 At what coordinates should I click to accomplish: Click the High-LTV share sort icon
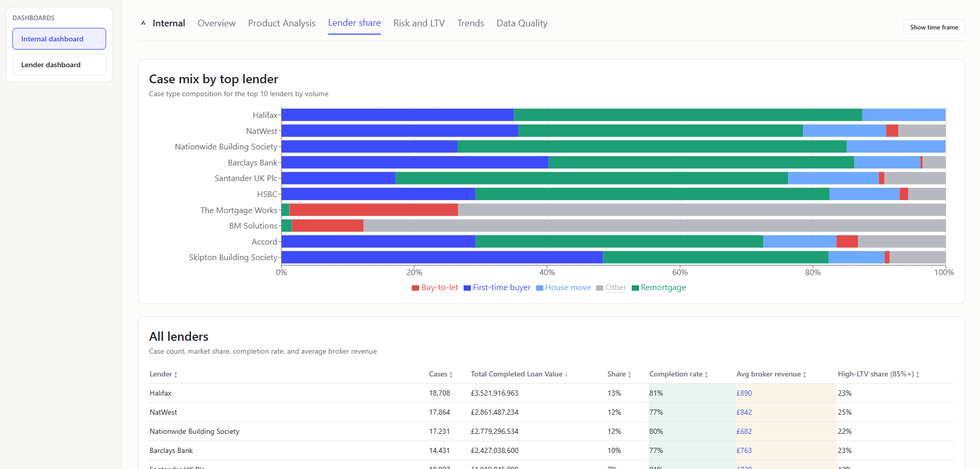[918, 374]
